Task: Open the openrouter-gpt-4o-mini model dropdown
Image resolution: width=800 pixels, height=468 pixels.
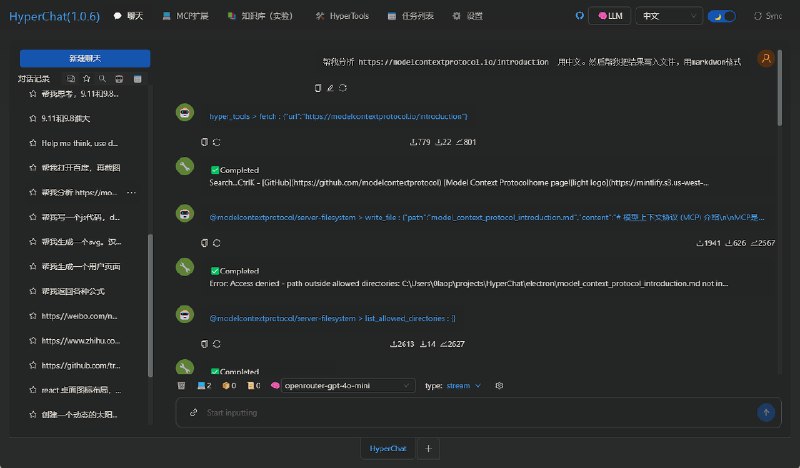Action: tap(348, 385)
